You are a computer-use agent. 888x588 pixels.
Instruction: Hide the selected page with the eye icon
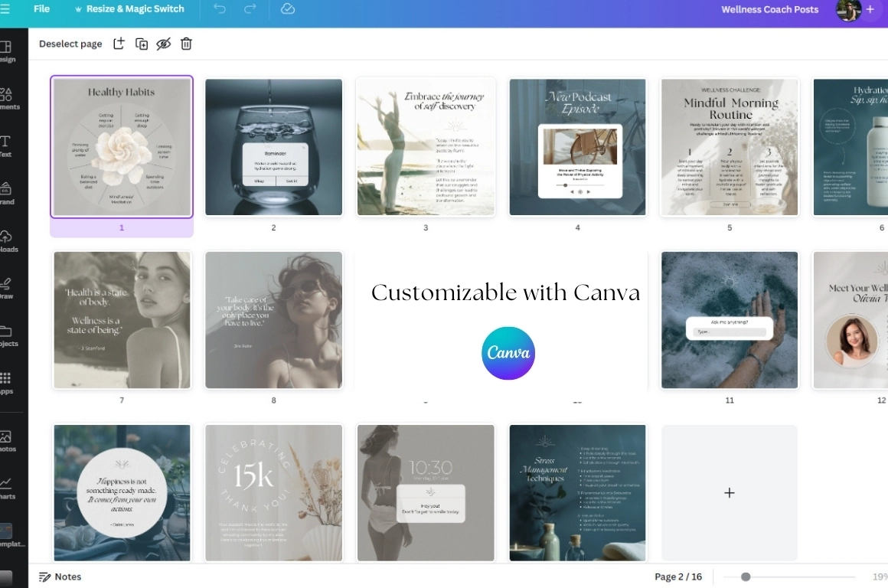[x=163, y=44]
